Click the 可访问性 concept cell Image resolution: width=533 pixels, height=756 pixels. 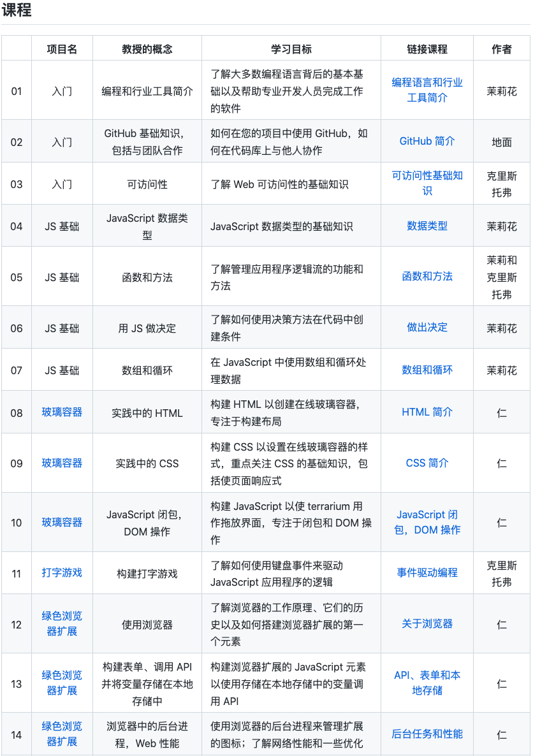click(x=147, y=184)
